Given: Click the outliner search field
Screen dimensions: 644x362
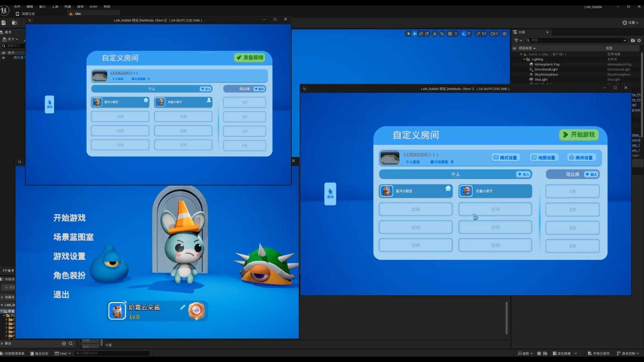Looking at the screenshot, I should click(x=577, y=40).
